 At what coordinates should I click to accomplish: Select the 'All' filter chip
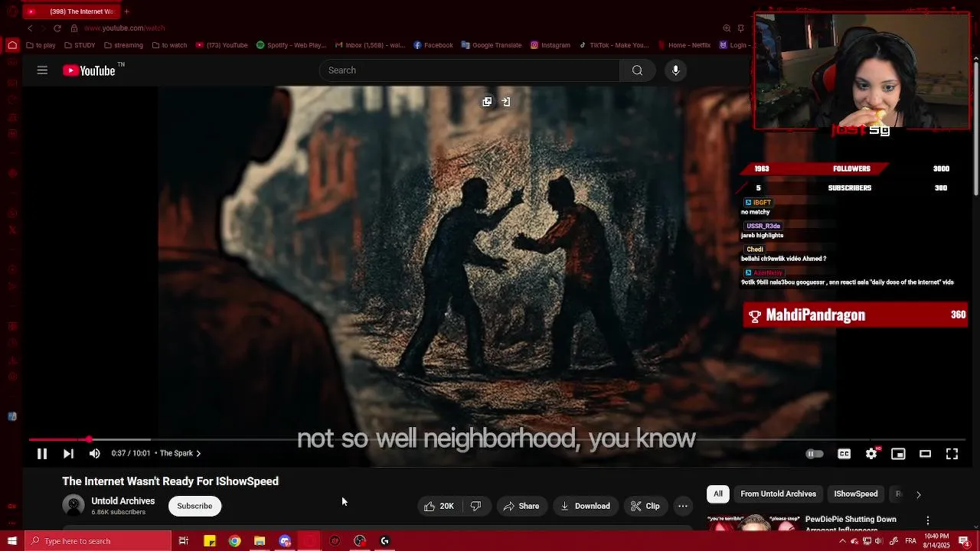(x=718, y=494)
